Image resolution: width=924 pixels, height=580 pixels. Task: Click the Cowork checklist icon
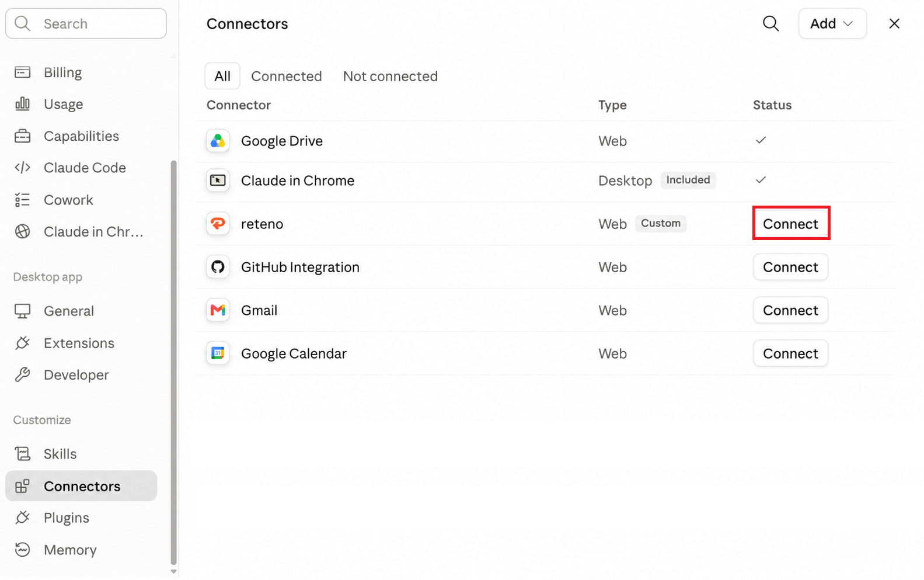click(22, 200)
